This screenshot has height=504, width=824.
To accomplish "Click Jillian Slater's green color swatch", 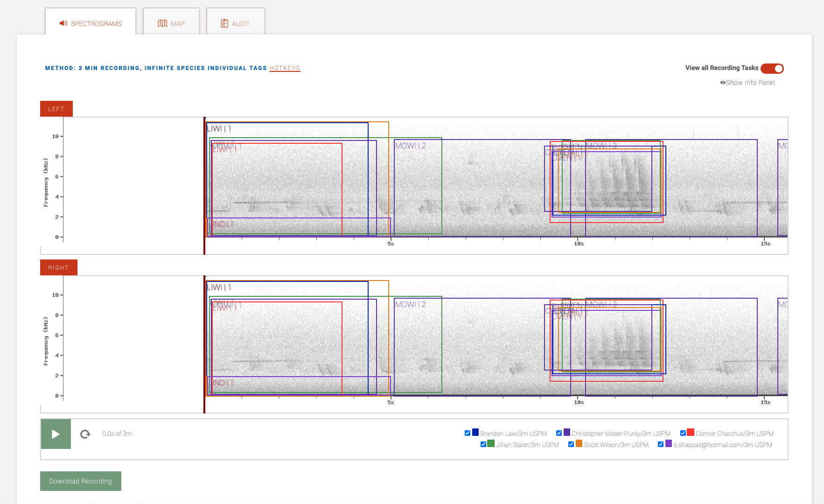I will click(491, 443).
